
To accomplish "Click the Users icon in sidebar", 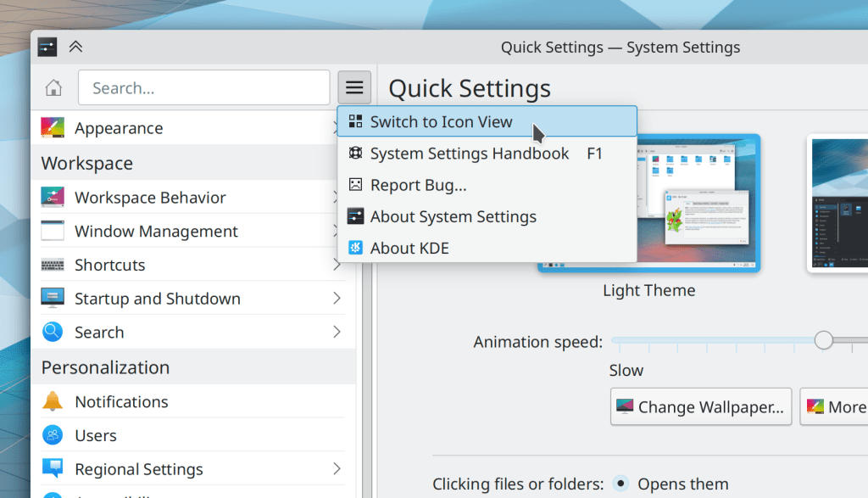I will [x=53, y=435].
